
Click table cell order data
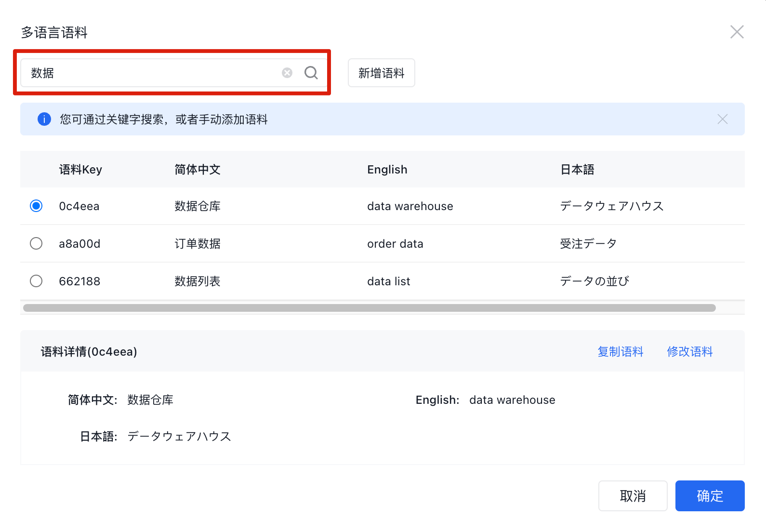click(395, 244)
